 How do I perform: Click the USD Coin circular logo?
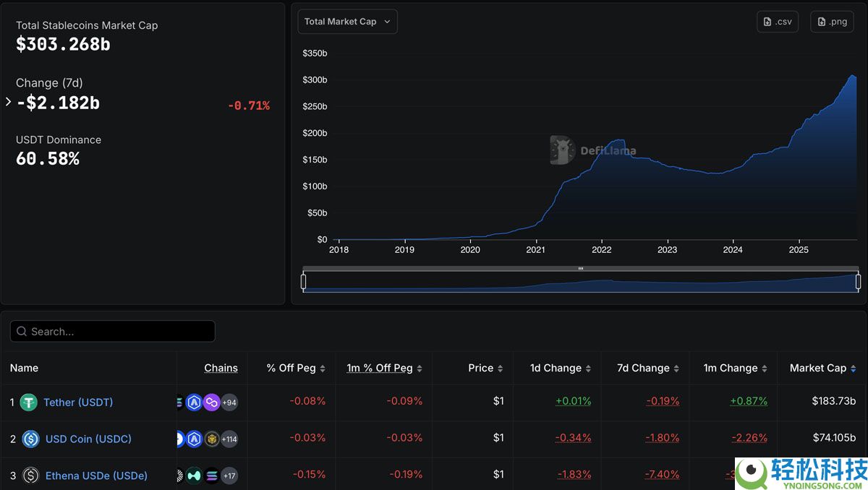(30, 438)
